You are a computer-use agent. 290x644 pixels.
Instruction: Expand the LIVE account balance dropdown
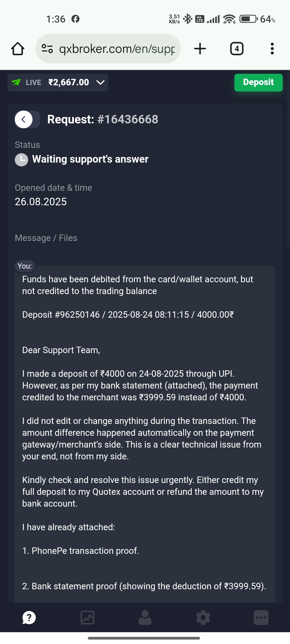point(100,82)
